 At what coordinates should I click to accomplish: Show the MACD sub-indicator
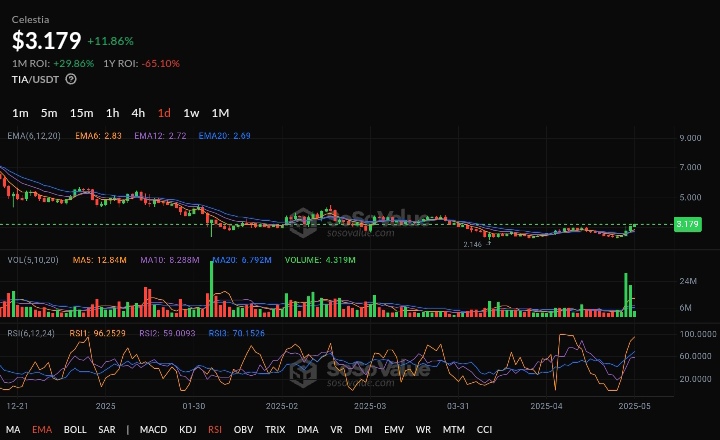pos(153,430)
